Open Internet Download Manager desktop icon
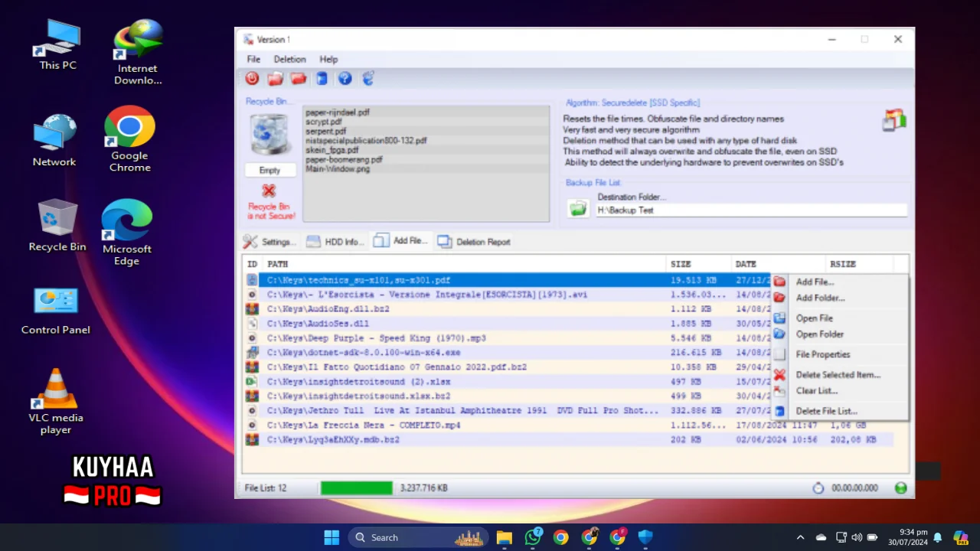980x551 pixels. coord(138,51)
